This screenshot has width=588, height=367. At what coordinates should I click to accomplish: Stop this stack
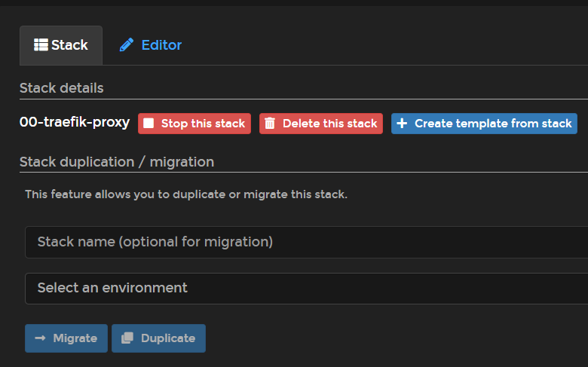click(194, 124)
